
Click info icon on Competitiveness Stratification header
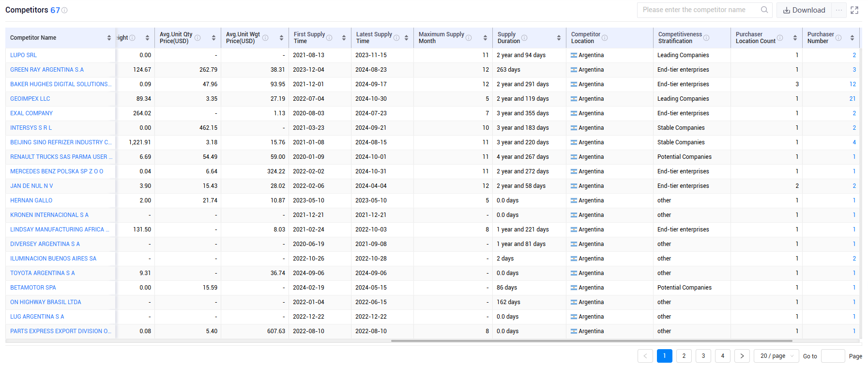click(x=706, y=38)
